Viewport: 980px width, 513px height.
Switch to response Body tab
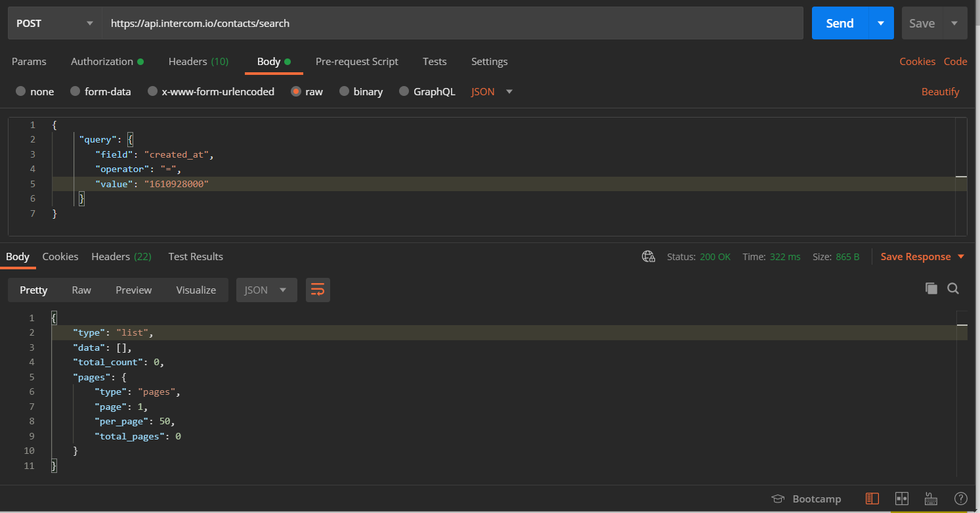(x=18, y=257)
